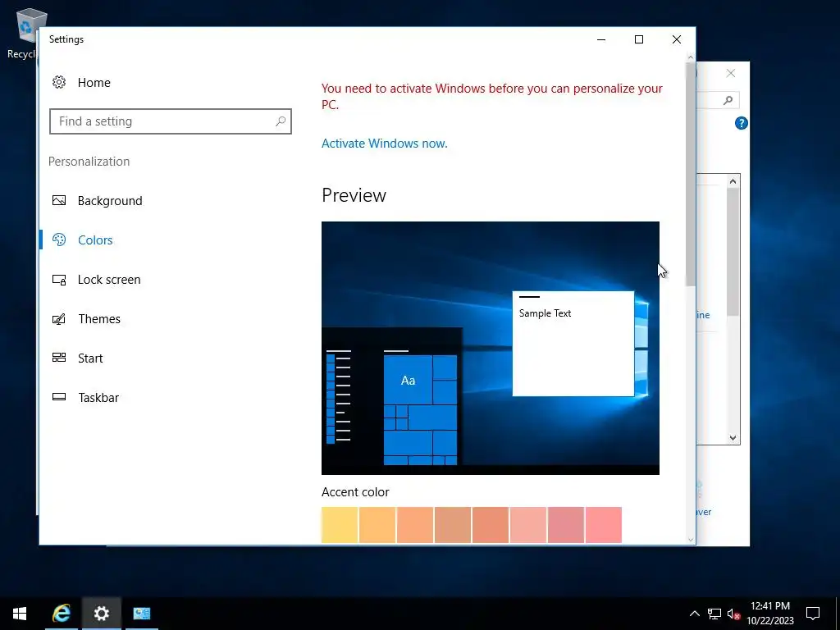
Task: Click the Colors palette icon
Action: [59, 240]
